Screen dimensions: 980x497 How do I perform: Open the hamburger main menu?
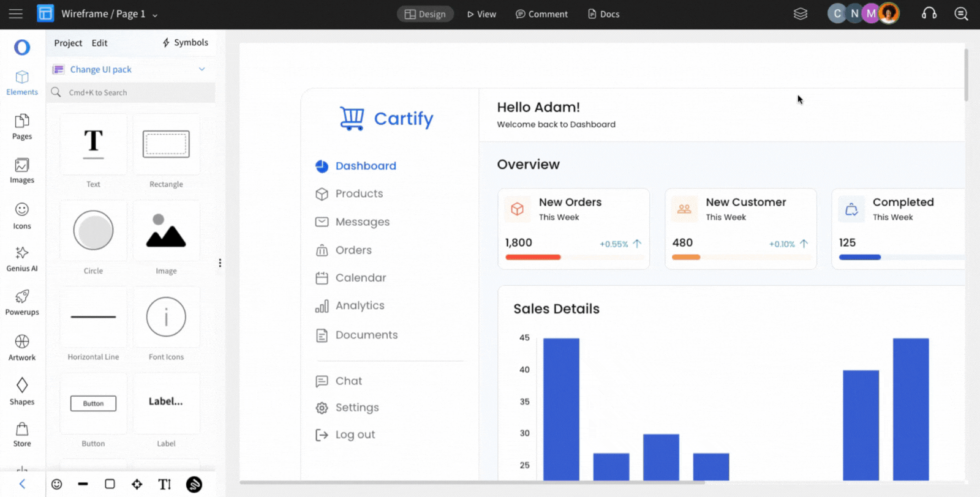16,13
